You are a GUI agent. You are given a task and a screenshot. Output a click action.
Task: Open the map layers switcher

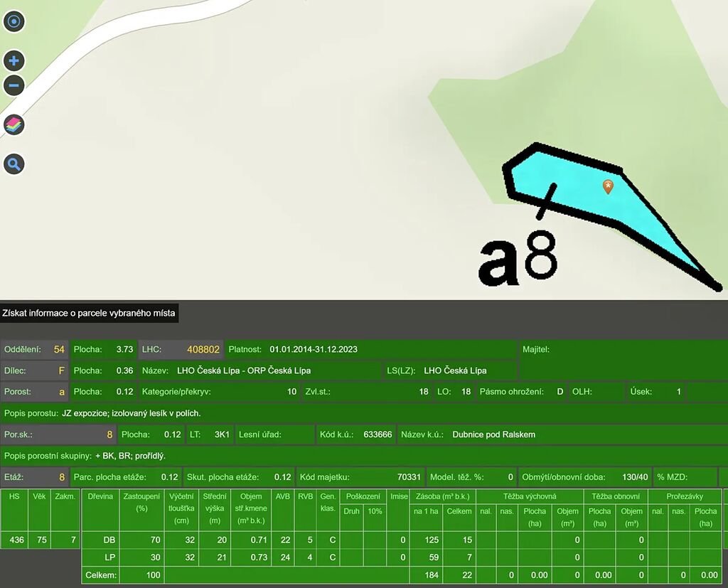pos(14,126)
